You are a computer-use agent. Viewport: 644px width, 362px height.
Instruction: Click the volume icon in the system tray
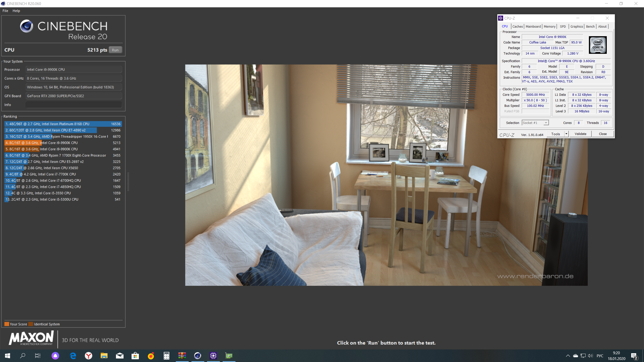590,355
